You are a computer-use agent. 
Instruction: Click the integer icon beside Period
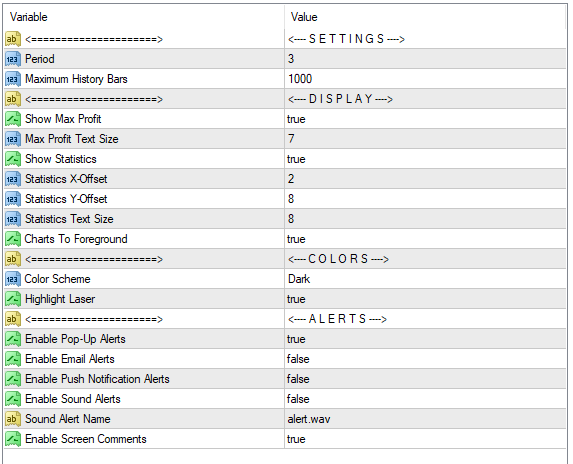[x=13, y=59]
